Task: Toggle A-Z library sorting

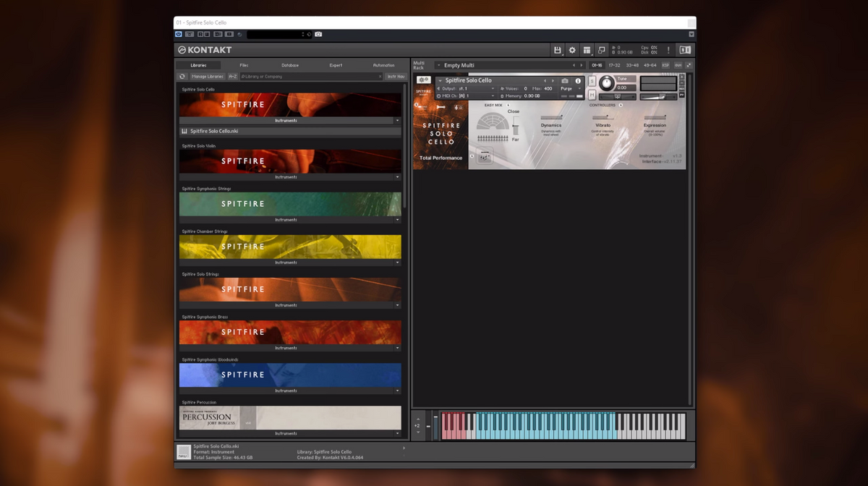Action: [x=232, y=76]
